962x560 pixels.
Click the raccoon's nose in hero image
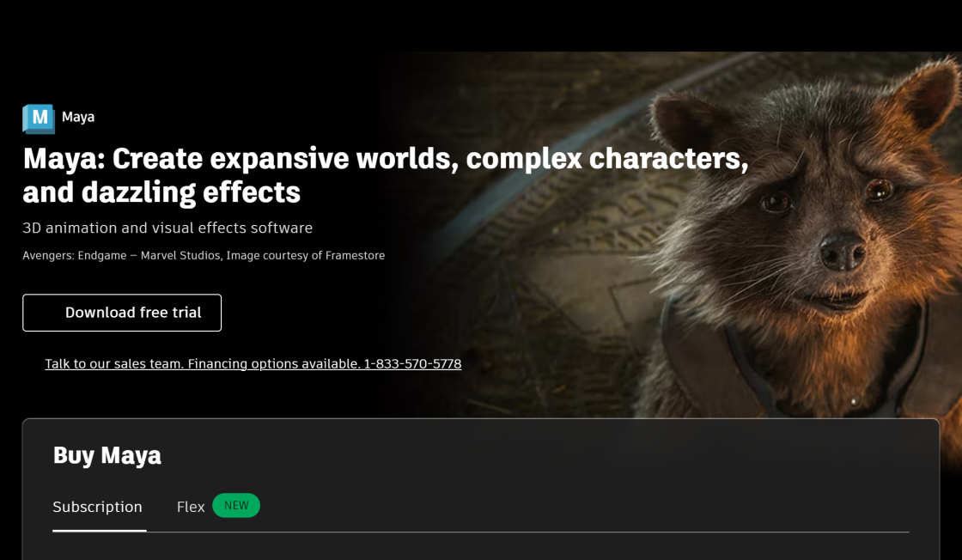coord(843,252)
